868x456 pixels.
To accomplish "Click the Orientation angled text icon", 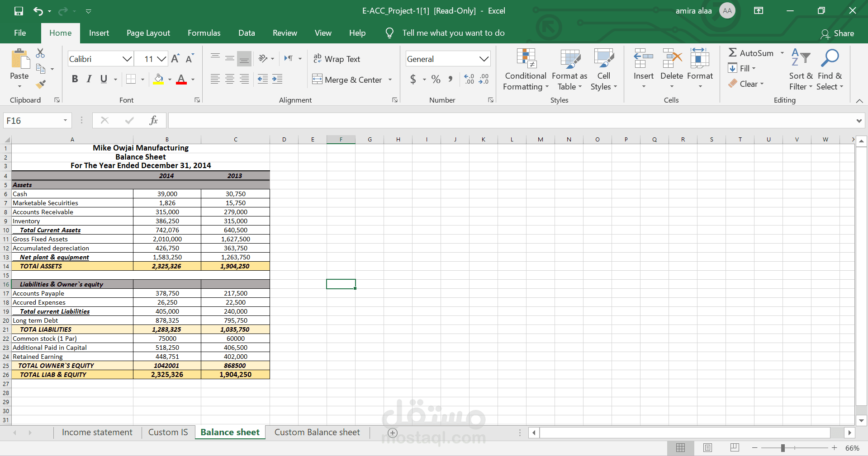I will (x=263, y=58).
